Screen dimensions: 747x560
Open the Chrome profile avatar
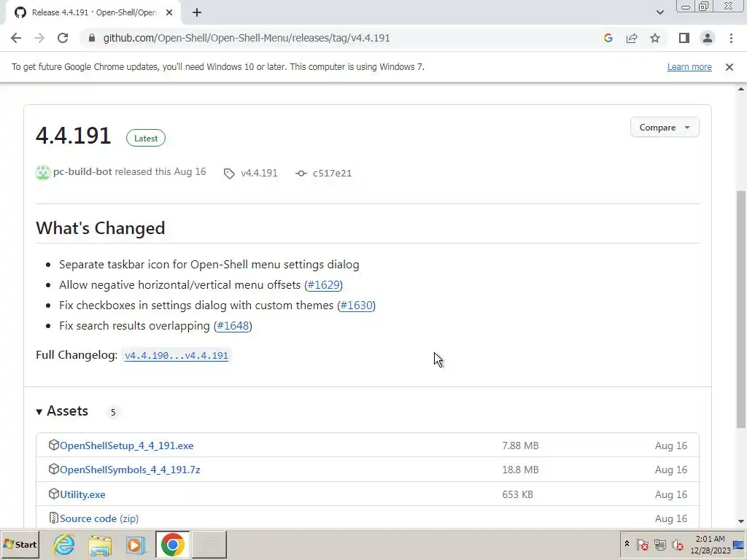click(x=708, y=38)
